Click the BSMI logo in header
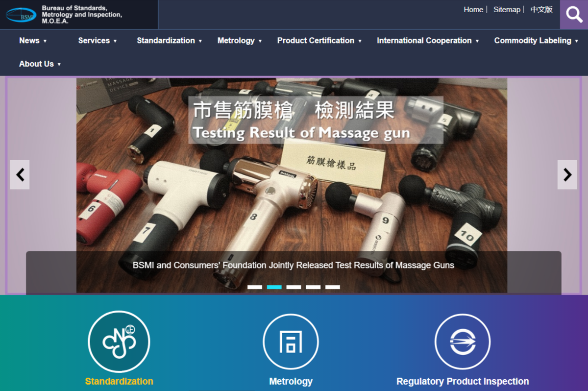588x391 pixels. 21,15
